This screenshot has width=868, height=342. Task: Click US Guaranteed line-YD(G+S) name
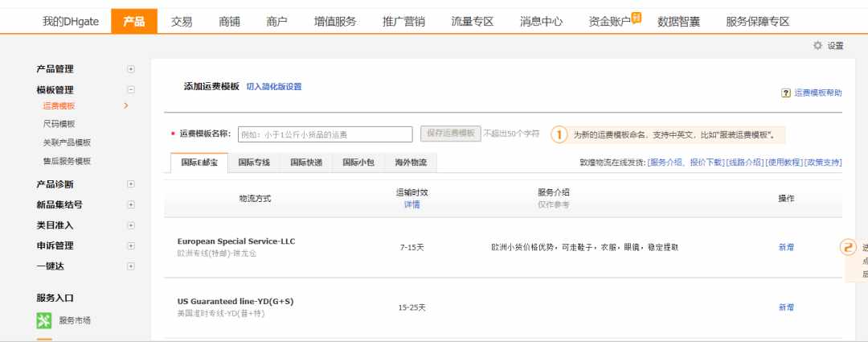coord(235,302)
